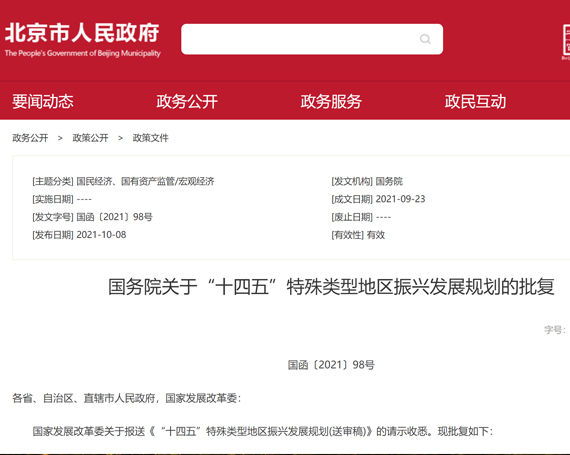Open the 政务公开 navigation menu

(187, 101)
